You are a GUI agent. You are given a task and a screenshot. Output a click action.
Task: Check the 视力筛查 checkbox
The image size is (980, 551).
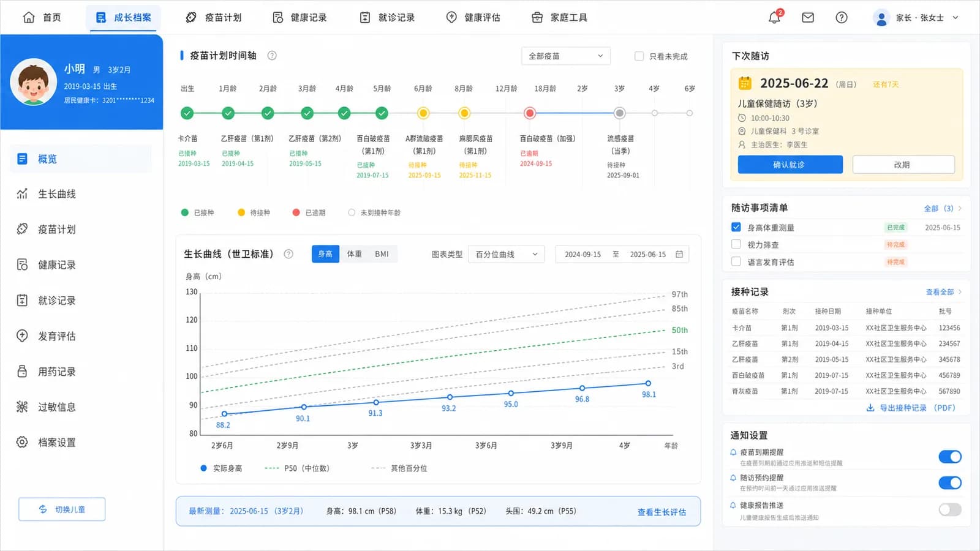(x=736, y=244)
